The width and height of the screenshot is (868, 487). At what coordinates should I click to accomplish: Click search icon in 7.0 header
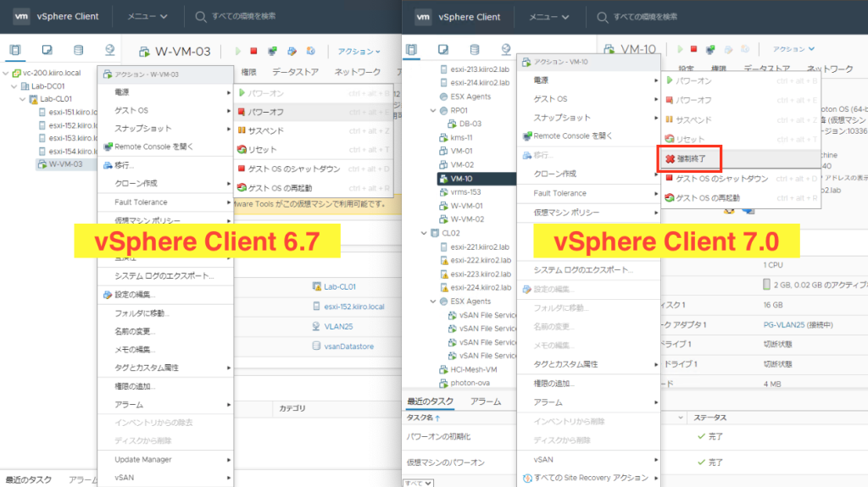[603, 17]
